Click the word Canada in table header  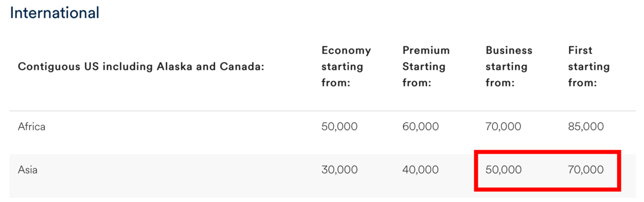pos(244,67)
